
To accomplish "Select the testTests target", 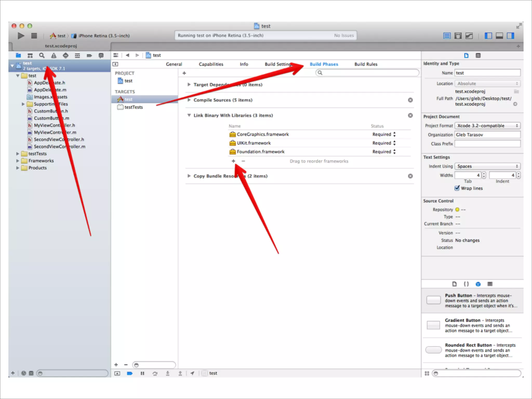I will point(133,107).
